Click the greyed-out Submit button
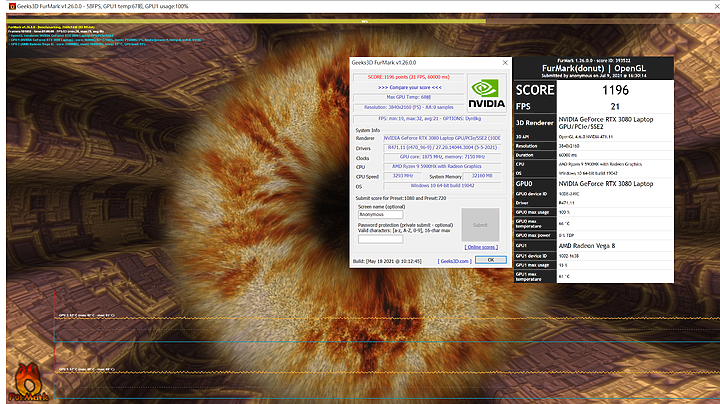This screenshot has height=404, width=720. click(480, 224)
